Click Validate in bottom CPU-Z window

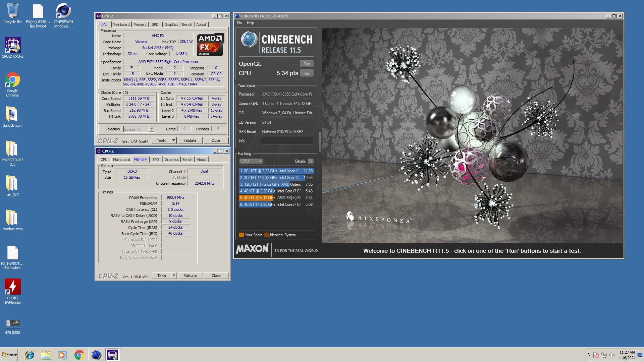(190, 276)
